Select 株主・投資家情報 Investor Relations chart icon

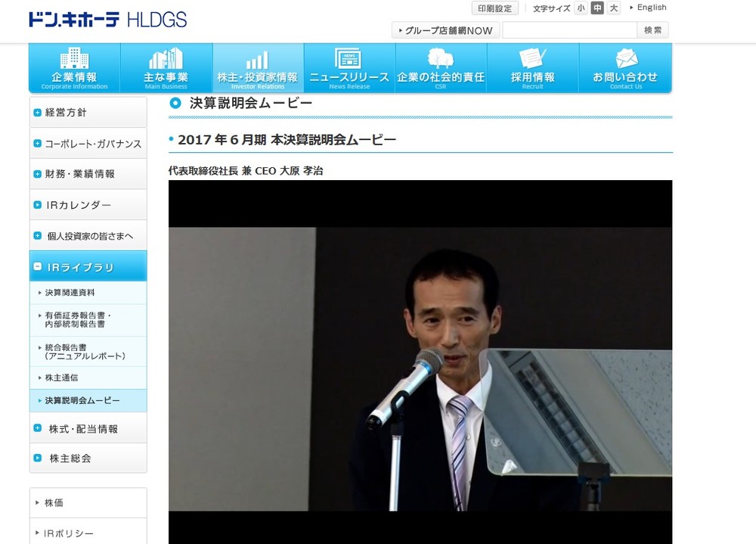tap(257, 60)
